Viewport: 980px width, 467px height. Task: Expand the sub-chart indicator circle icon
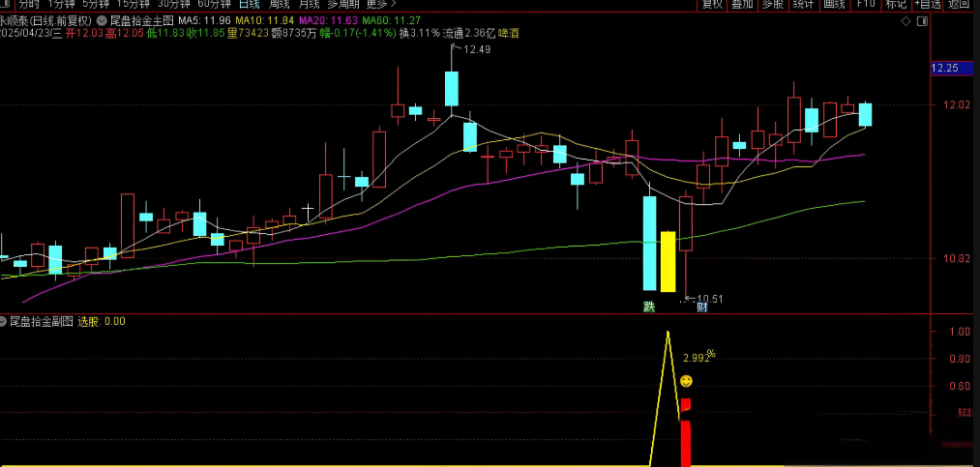coord(3,321)
